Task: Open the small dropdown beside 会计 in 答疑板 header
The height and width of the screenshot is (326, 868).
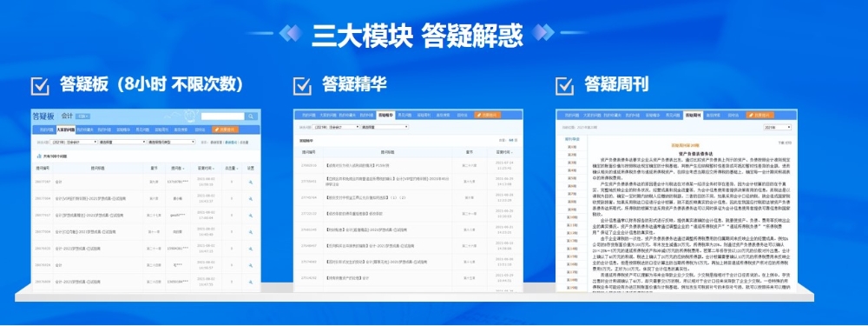Action: tap(83, 116)
